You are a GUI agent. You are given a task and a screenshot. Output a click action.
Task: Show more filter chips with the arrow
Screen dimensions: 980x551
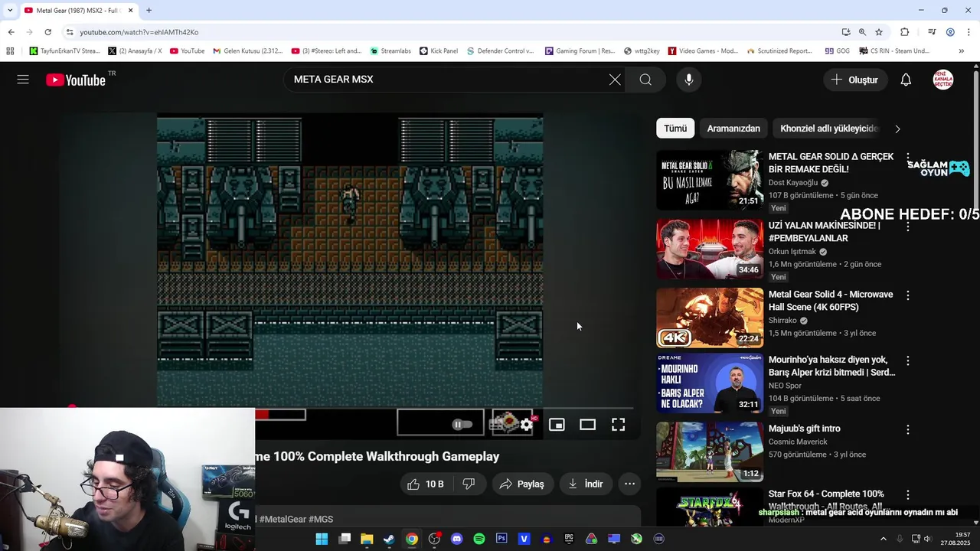click(897, 129)
